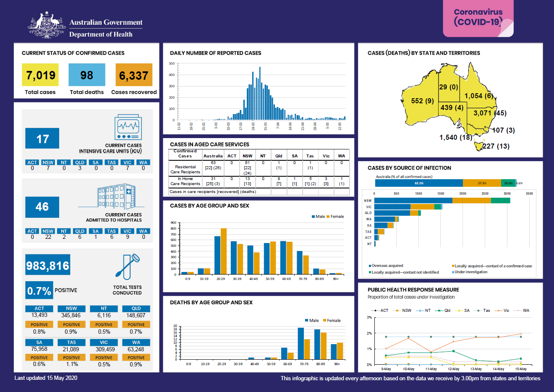
Task: Click the blue 46 hospital admissions box
Action: pos(42,207)
